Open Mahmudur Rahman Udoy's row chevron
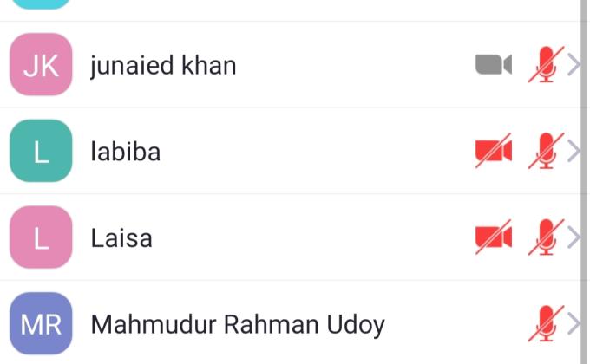590x364 pixels. point(573,323)
